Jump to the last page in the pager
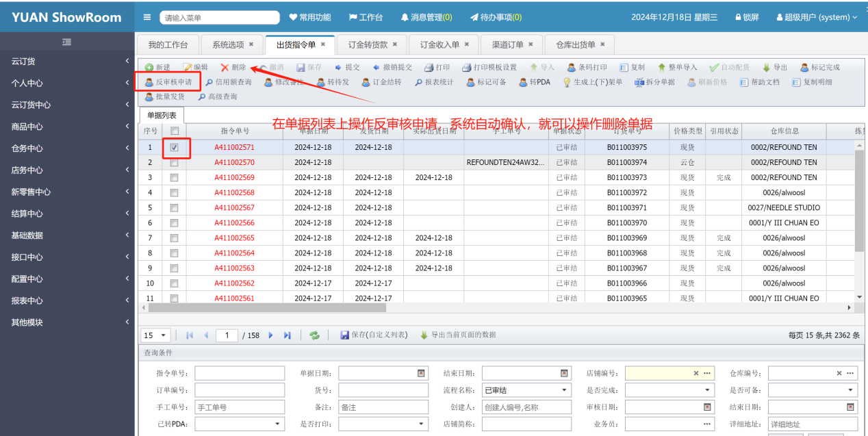 point(288,335)
